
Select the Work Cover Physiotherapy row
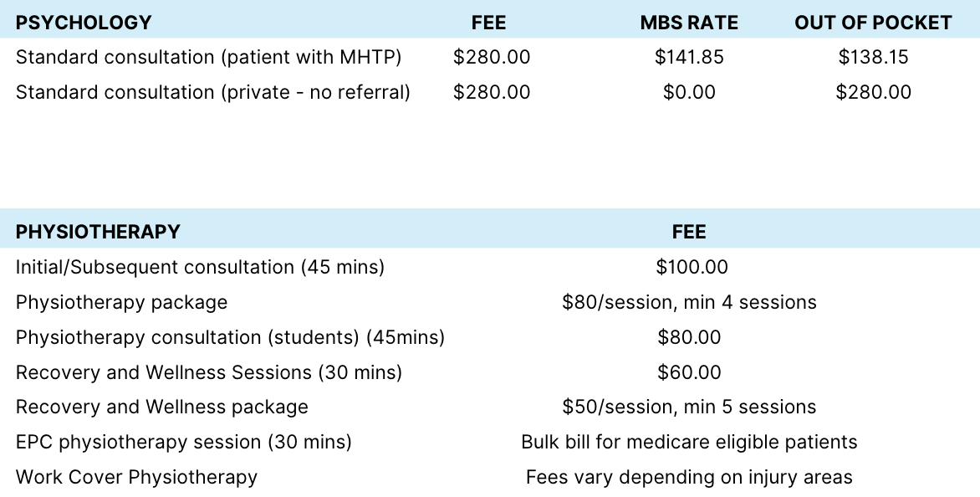point(136,478)
